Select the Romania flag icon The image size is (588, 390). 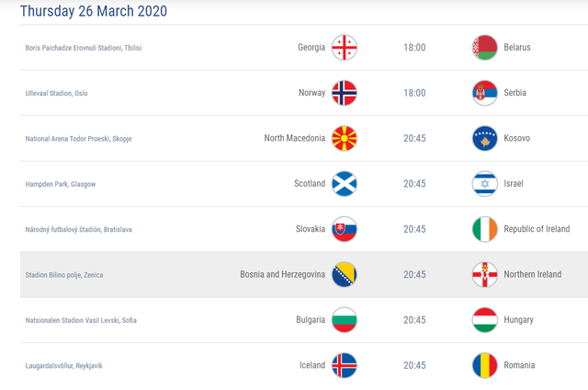(484, 365)
